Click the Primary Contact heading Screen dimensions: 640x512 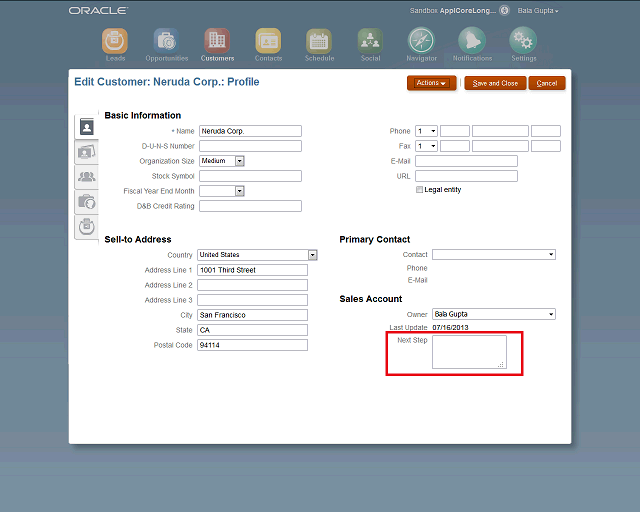[374, 240]
